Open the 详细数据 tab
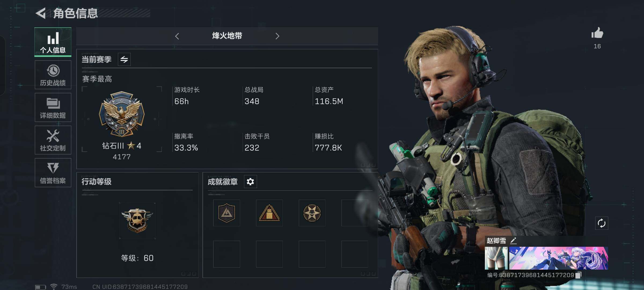 [53, 107]
